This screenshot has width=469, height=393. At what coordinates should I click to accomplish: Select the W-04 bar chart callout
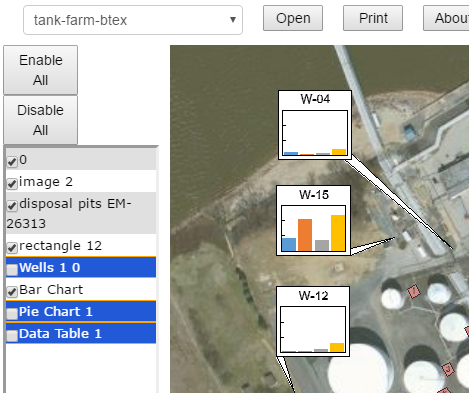tap(315, 125)
